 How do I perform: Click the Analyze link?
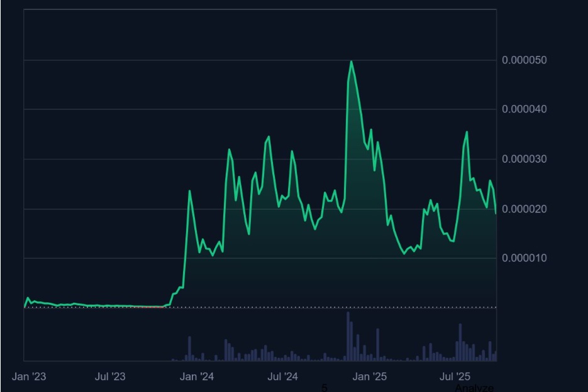[x=473, y=388]
